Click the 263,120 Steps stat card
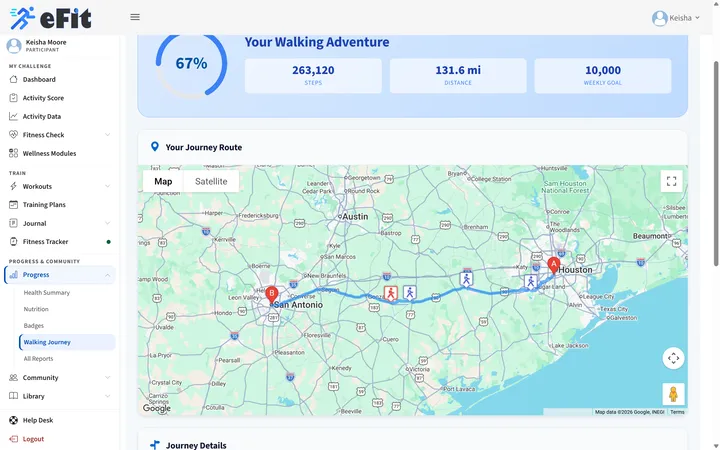The height and width of the screenshot is (450, 720). [x=313, y=76]
